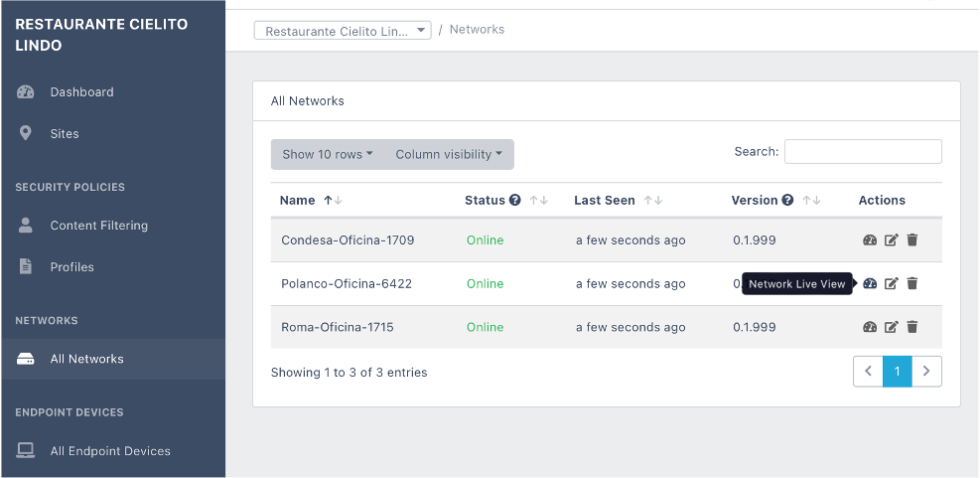Click the Profiles document icon
Viewport: 980px width, 478px height.
(25, 266)
